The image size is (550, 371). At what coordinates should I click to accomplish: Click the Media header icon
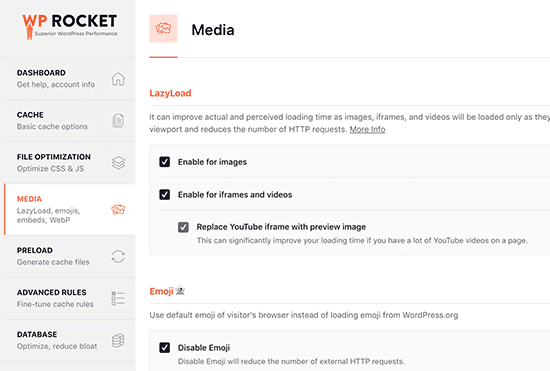pos(163,29)
